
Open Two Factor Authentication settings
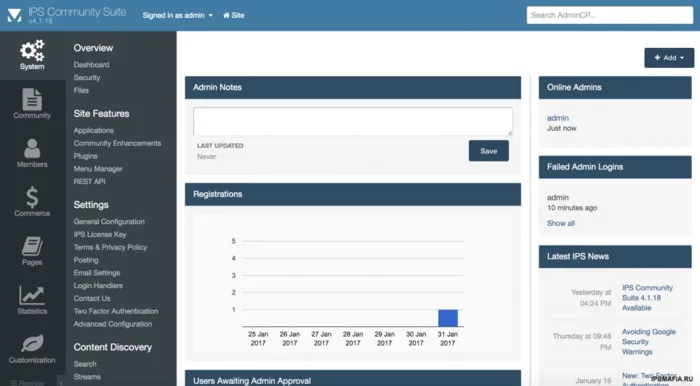pos(116,311)
